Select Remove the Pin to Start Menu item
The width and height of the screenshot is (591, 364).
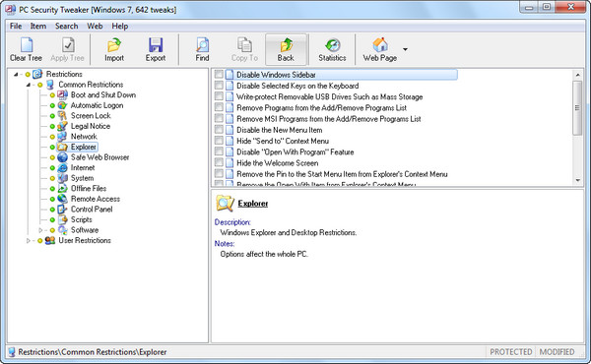click(x=342, y=174)
